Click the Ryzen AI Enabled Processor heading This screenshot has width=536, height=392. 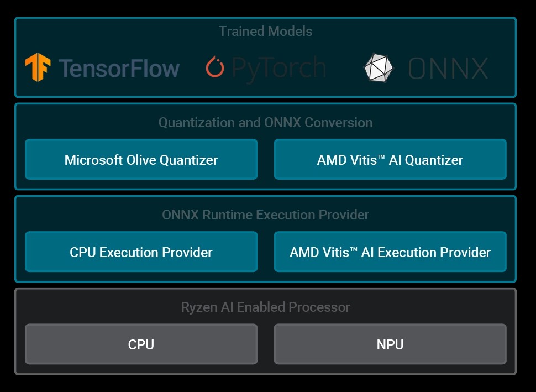[265, 307]
